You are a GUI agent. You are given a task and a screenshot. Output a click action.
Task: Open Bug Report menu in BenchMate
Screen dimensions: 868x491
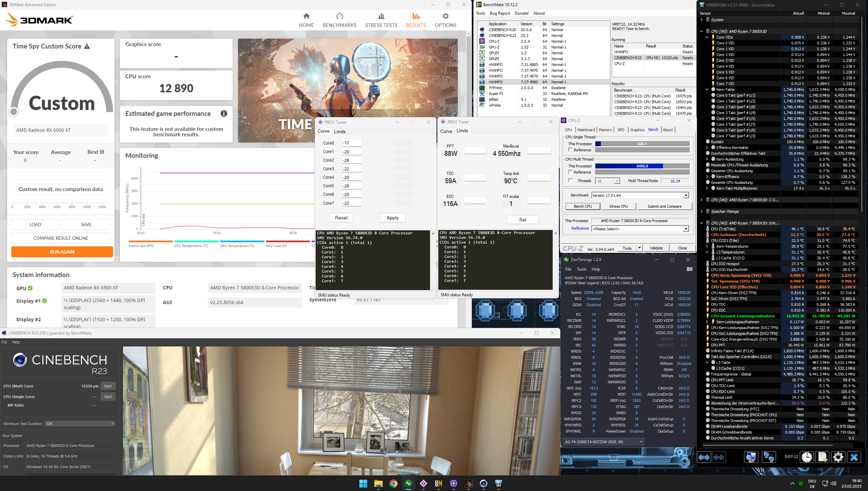pos(499,13)
